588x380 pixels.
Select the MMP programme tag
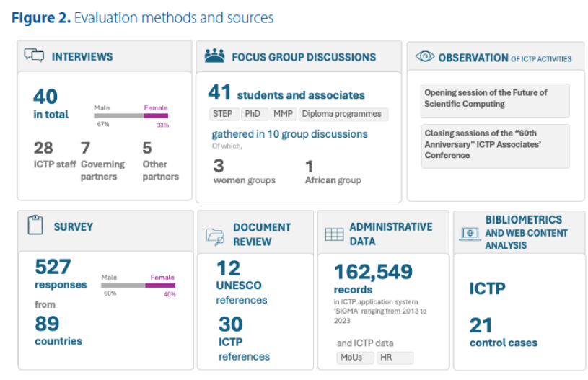click(x=282, y=114)
